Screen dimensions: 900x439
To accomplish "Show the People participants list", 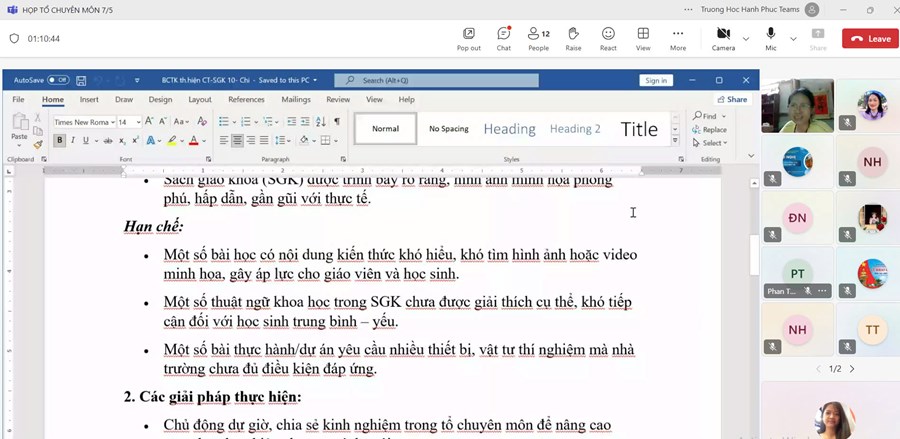I will 538,38.
